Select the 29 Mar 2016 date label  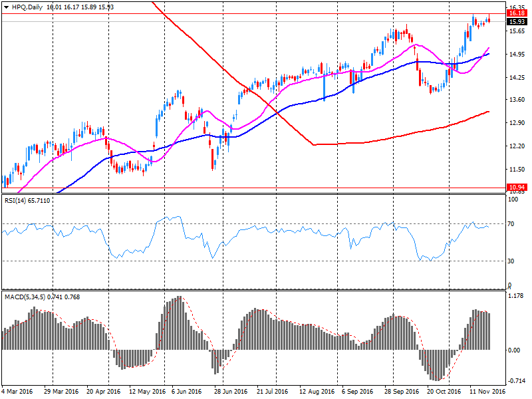pyautogui.click(x=61, y=391)
